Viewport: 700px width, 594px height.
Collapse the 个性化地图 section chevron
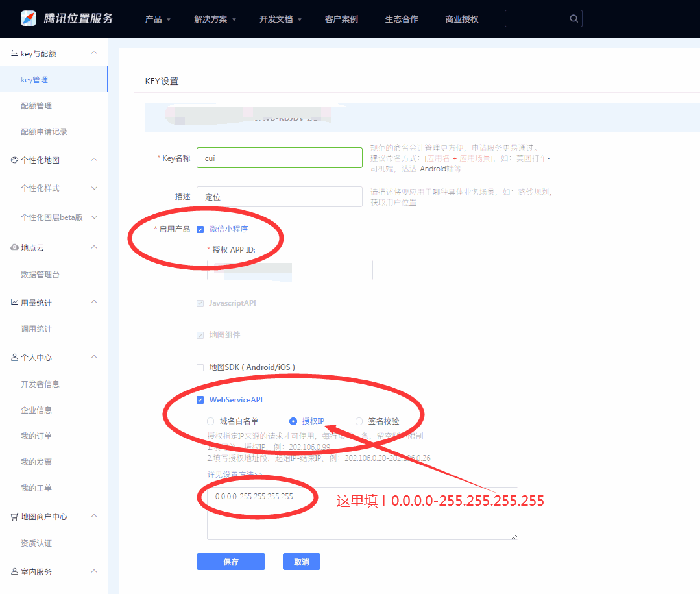click(94, 160)
